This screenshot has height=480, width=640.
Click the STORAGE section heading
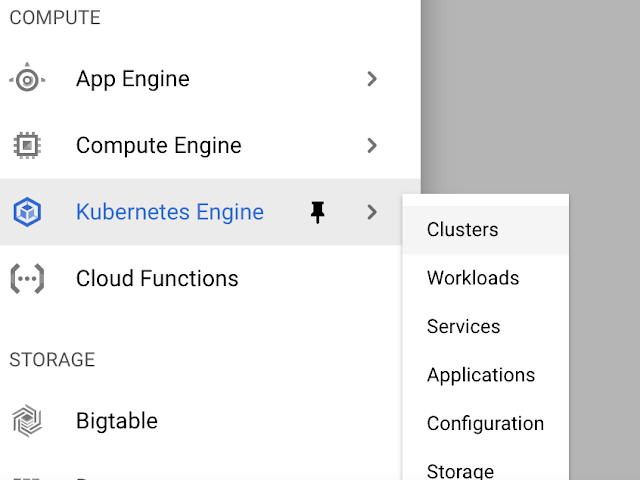pyautogui.click(x=52, y=360)
